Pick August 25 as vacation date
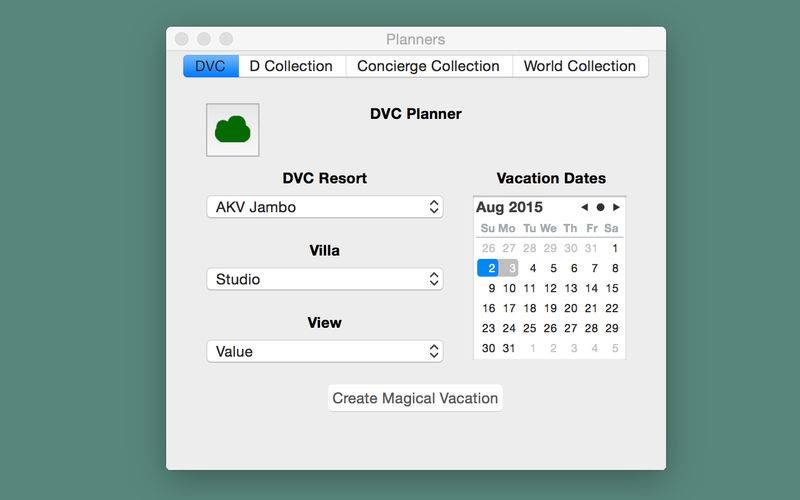 [x=530, y=328]
